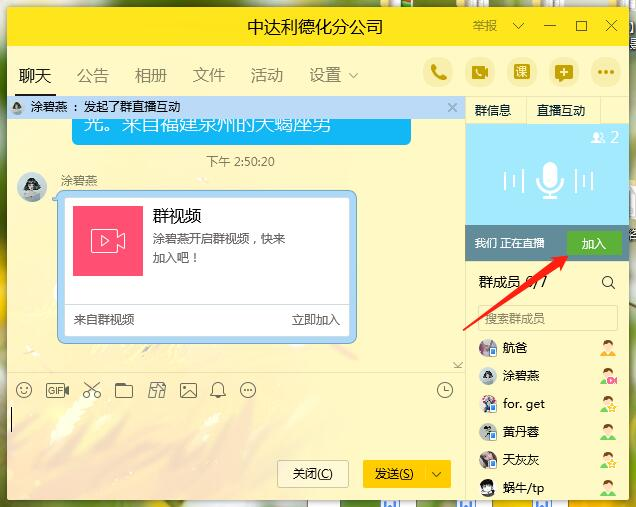Image resolution: width=636 pixels, height=507 pixels.
Task: Click the blue message bubble about 福建泉州
Action: click(241, 131)
